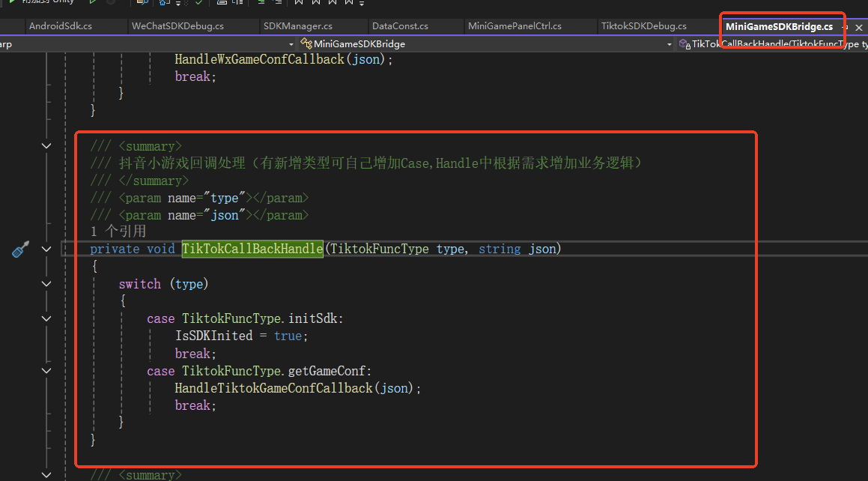Open the project scope dropdown arrow

[291, 44]
